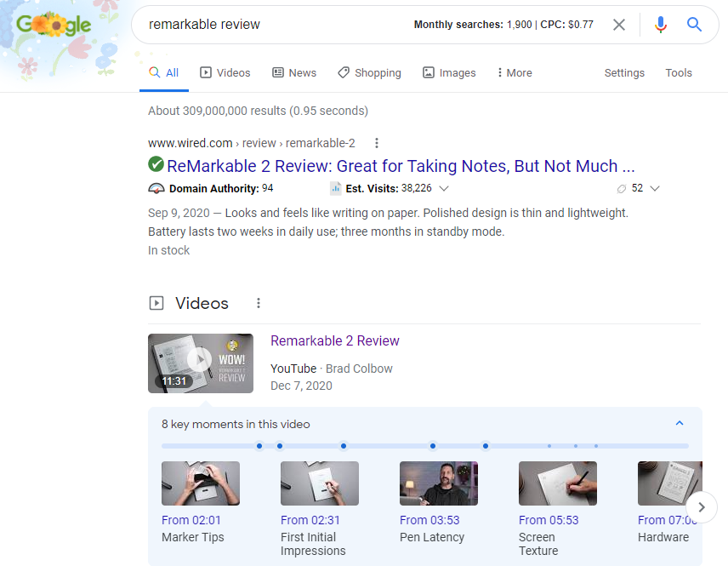Click the 'In stock' label
728x566 pixels.
pos(169,250)
